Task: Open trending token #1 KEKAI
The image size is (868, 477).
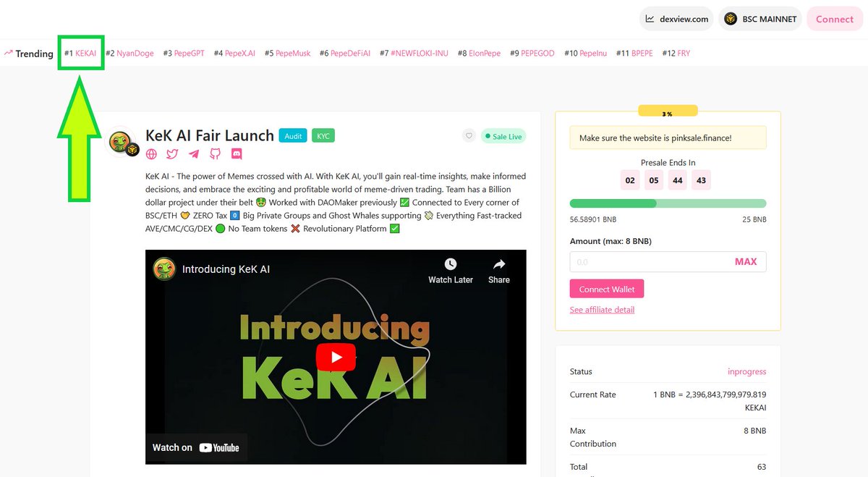Action: 80,53
